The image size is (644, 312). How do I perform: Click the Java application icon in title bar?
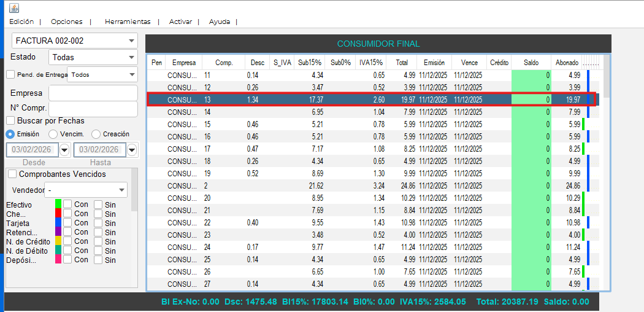tap(14, 8)
